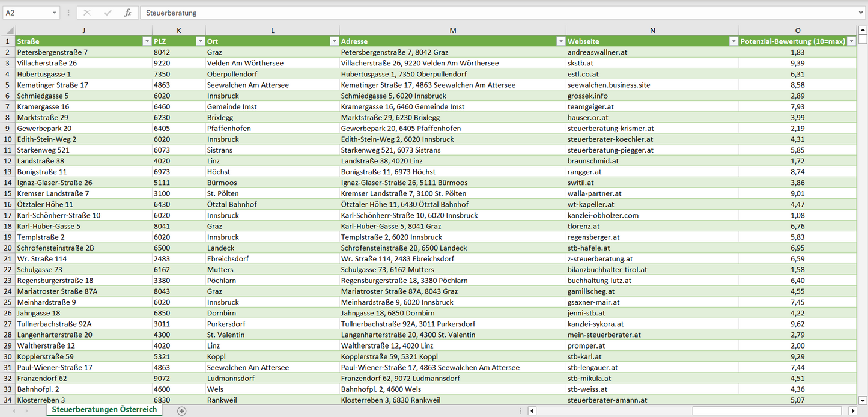Click the cell containing andreaswallner.at
This screenshot has height=417, width=868.
pos(597,52)
